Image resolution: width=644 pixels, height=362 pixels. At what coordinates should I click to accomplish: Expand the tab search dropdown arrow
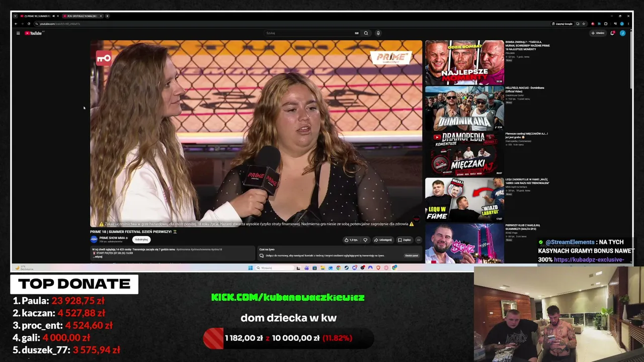(x=15, y=16)
